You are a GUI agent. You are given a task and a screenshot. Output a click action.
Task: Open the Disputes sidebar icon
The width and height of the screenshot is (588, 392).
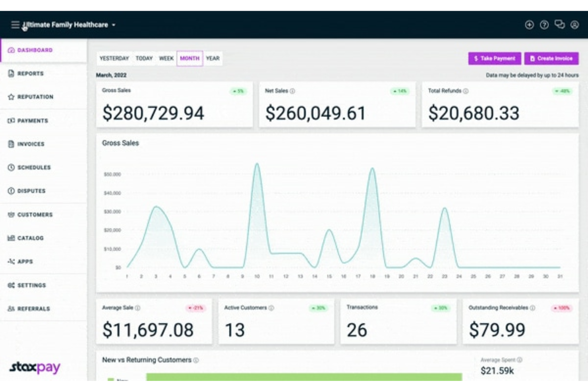[11, 191]
